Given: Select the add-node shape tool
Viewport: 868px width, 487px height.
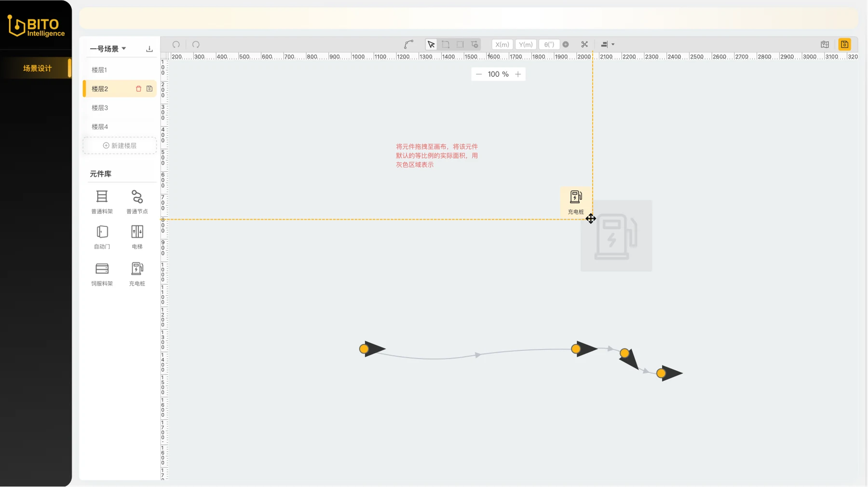Looking at the screenshot, I should point(475,44).
